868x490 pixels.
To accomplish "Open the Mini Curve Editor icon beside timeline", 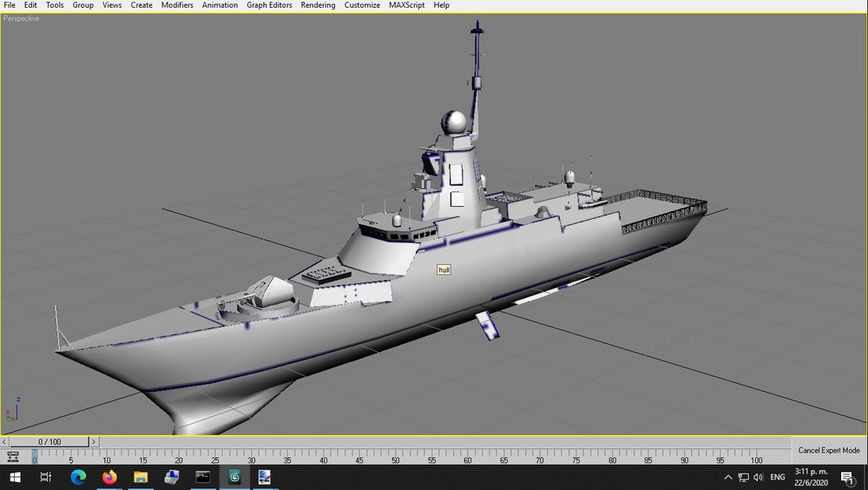I will [13, 457].
